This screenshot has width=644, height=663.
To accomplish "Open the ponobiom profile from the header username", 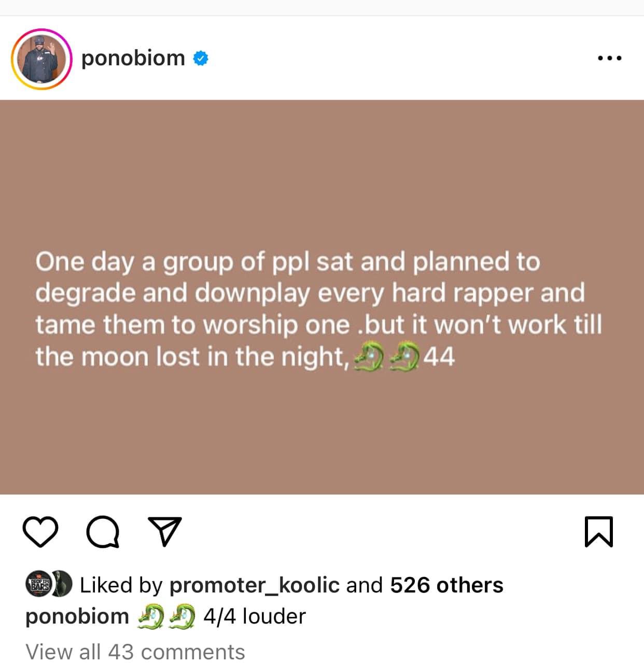I will [x=133, y=59].
